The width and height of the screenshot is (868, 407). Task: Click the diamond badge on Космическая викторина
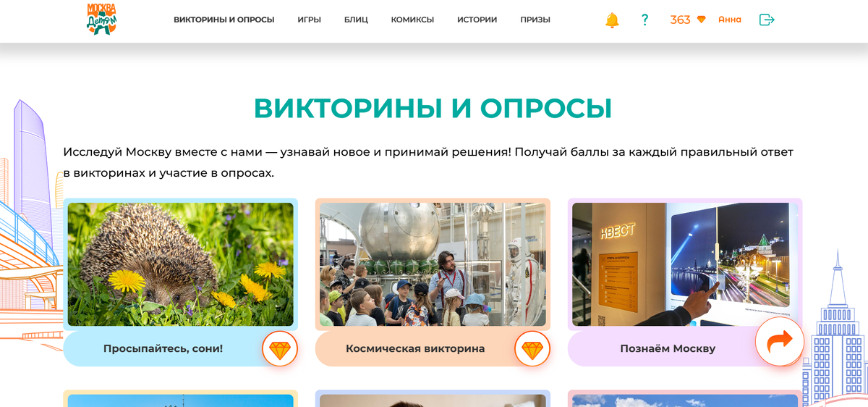point(532,350)
